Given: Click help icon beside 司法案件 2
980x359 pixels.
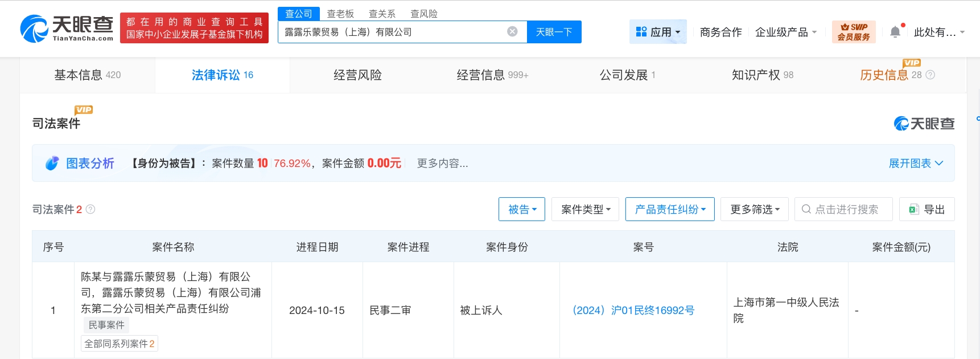Looking at the screenshot, I should click(x=90, y=209).
